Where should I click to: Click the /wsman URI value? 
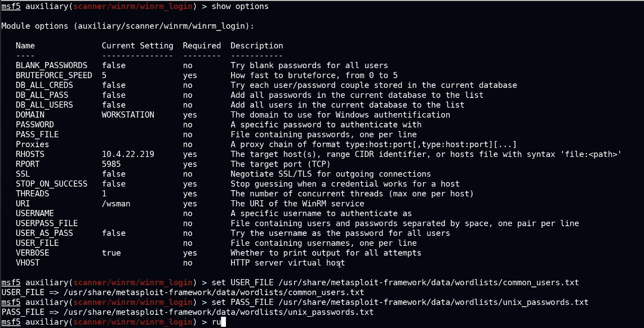[x=116, y=204]
